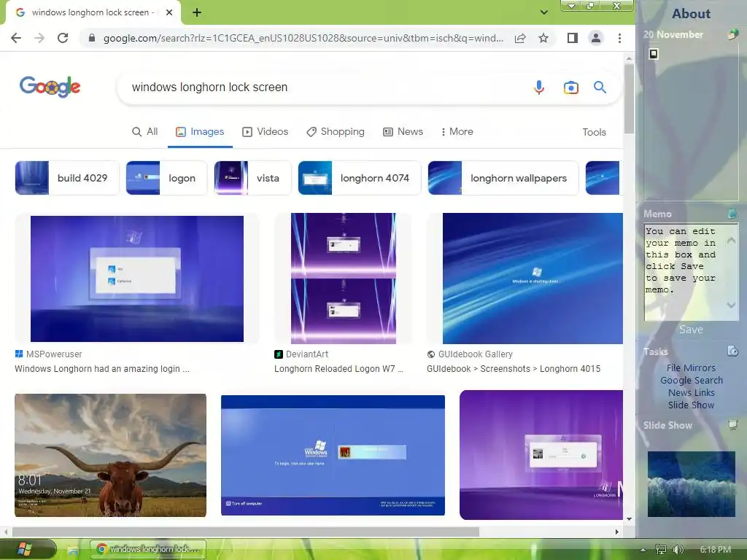Click the page vertical scrollbar up arrow
The image size is (747, 560).
(x=629, y=58)
